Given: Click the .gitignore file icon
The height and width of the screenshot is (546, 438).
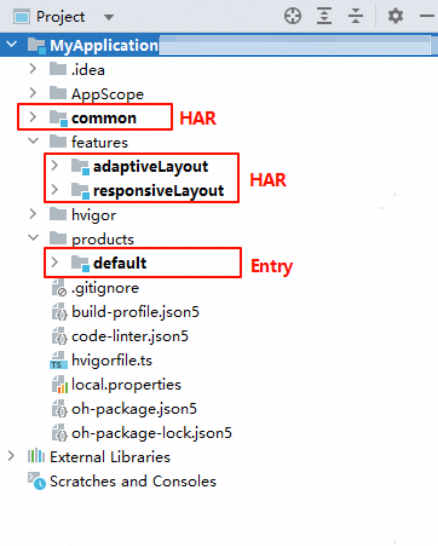Looking at the screenshot, I should (x=59, y=288).
